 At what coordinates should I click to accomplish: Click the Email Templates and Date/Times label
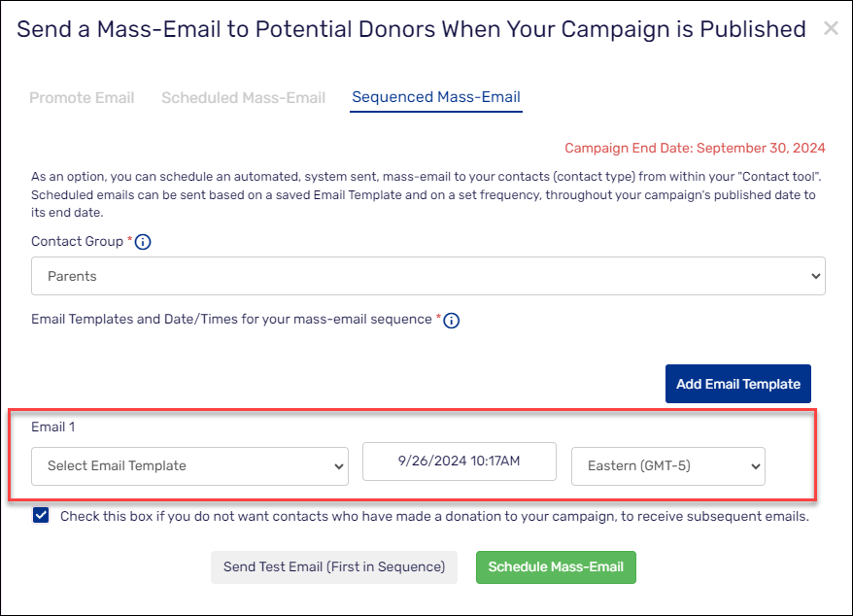[x=231, y=320]
